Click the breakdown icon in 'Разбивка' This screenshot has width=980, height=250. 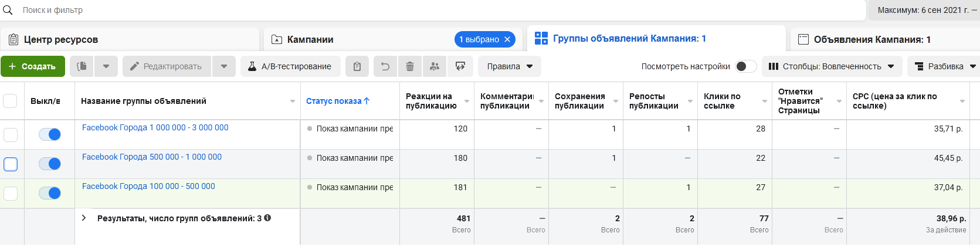(919, 66)
